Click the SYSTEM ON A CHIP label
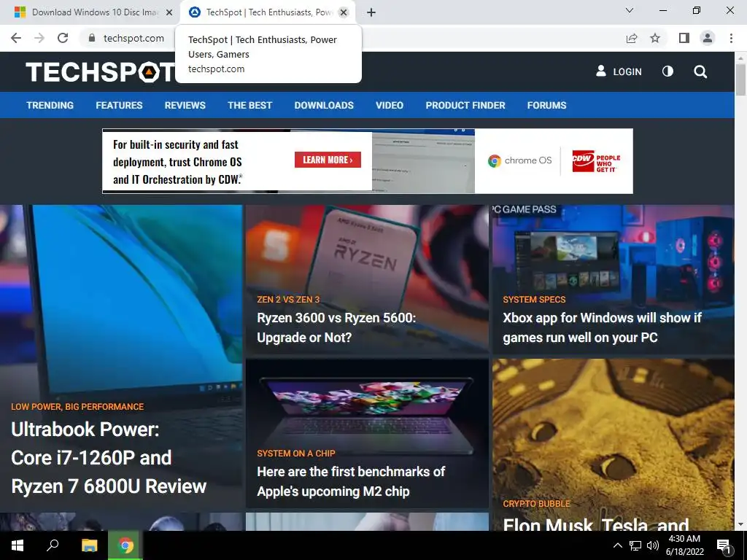Viewport: 747px width, 560px height. click(x=296, y=454)
